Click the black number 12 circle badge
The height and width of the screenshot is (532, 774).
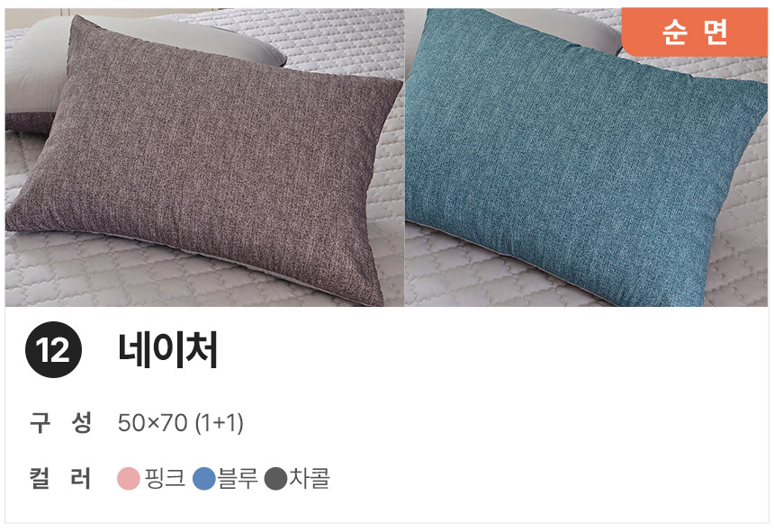(53, 349)
